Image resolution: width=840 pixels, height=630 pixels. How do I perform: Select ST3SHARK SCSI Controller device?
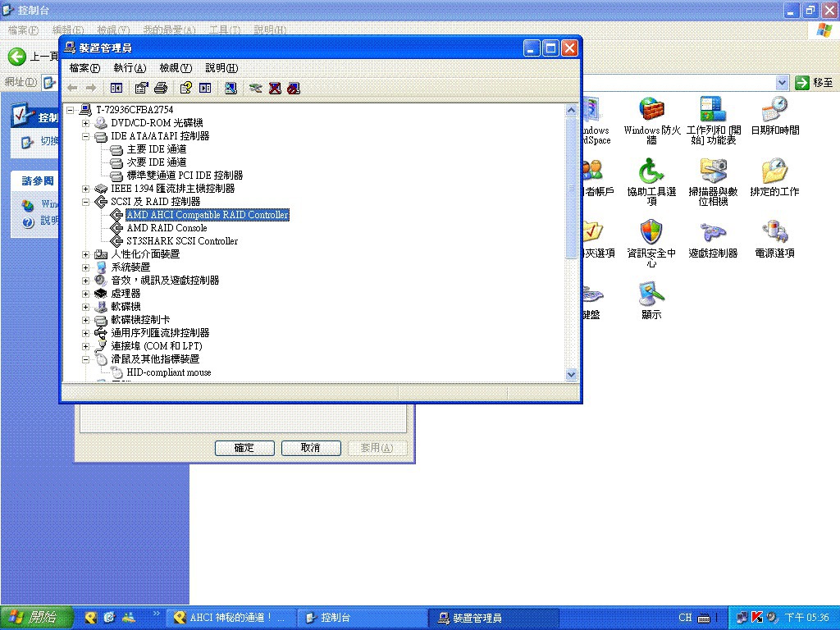(x=182, y=241)
